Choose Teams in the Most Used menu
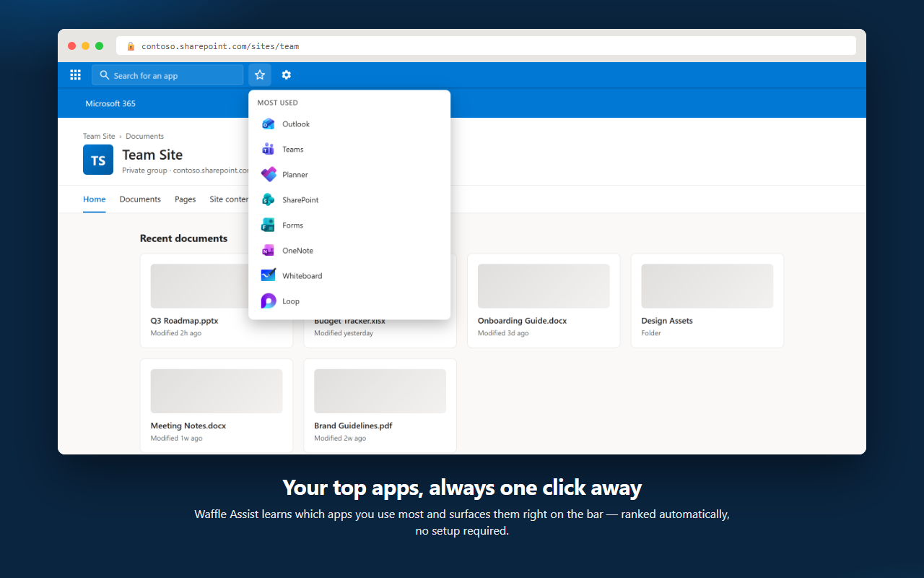Image resolution: width=924 pixels, height=578 pixels. coord(349,150)
